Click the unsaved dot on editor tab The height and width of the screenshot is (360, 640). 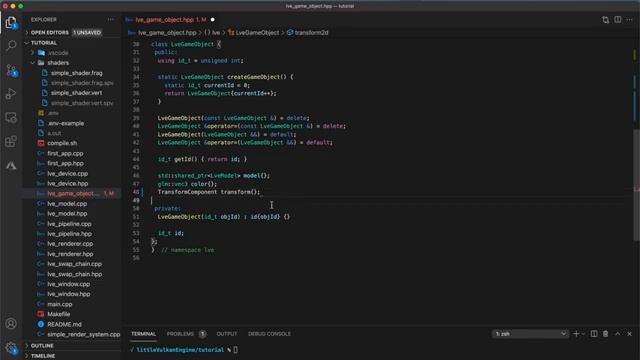pos(212,20)
